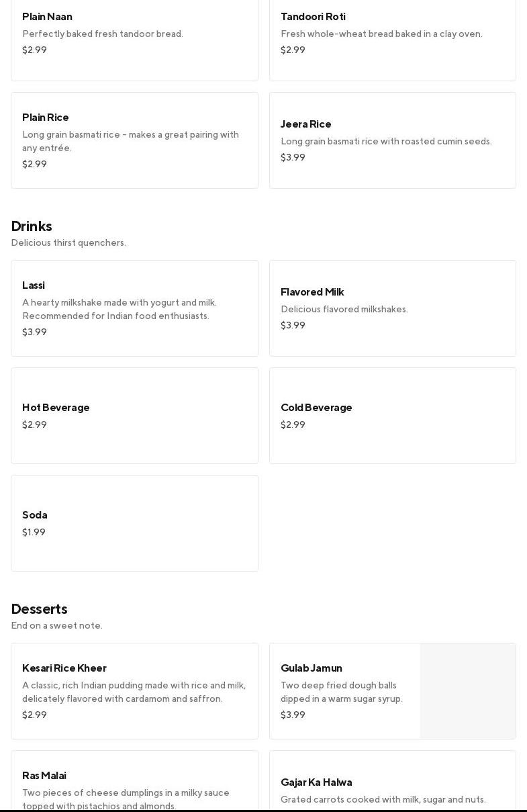Add Jeera Rice from the menu

392,140
